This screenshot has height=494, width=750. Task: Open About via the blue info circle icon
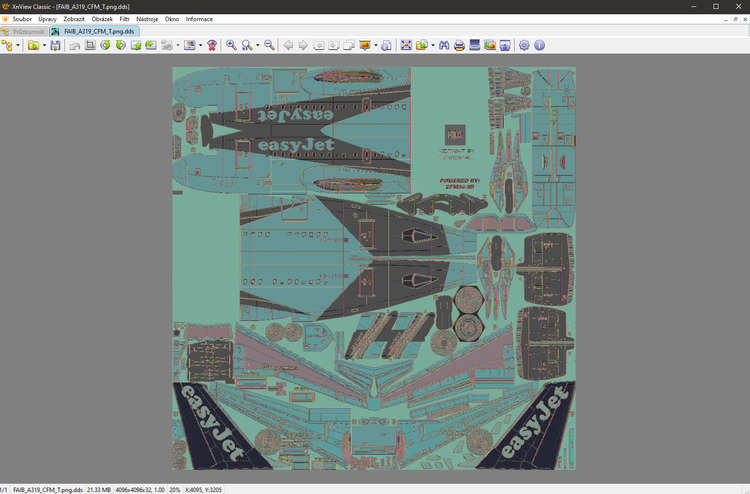pyautogui.click(x=540, y=45)
